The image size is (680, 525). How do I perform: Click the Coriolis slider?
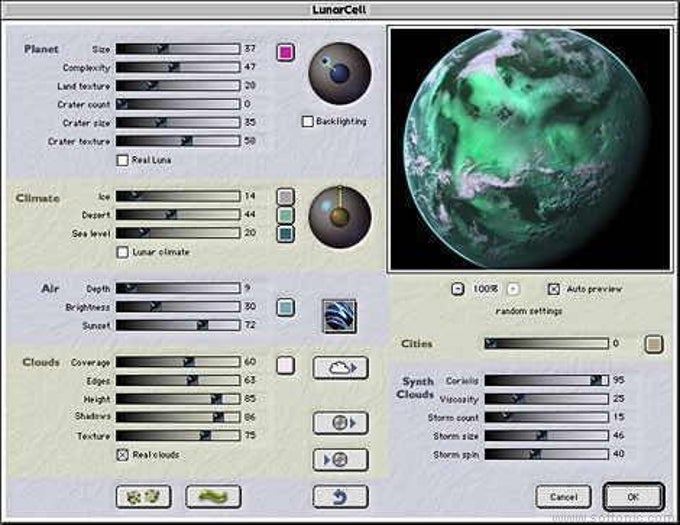tap(546, 381)
